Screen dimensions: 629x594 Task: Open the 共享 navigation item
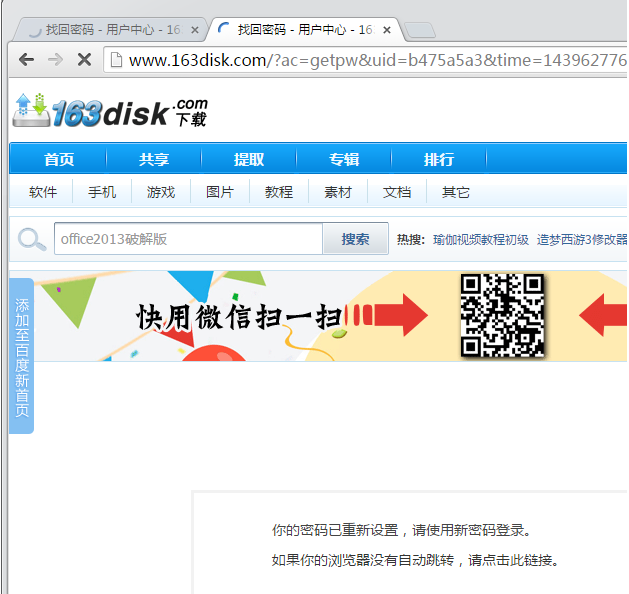pyautogui.click(x=154, y=159)
